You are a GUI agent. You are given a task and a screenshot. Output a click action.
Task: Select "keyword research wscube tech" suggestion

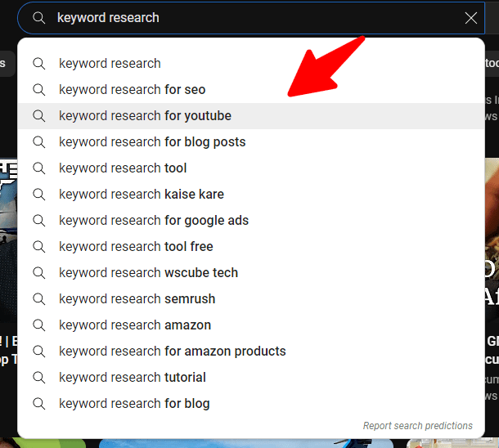[x=148, y=273]
